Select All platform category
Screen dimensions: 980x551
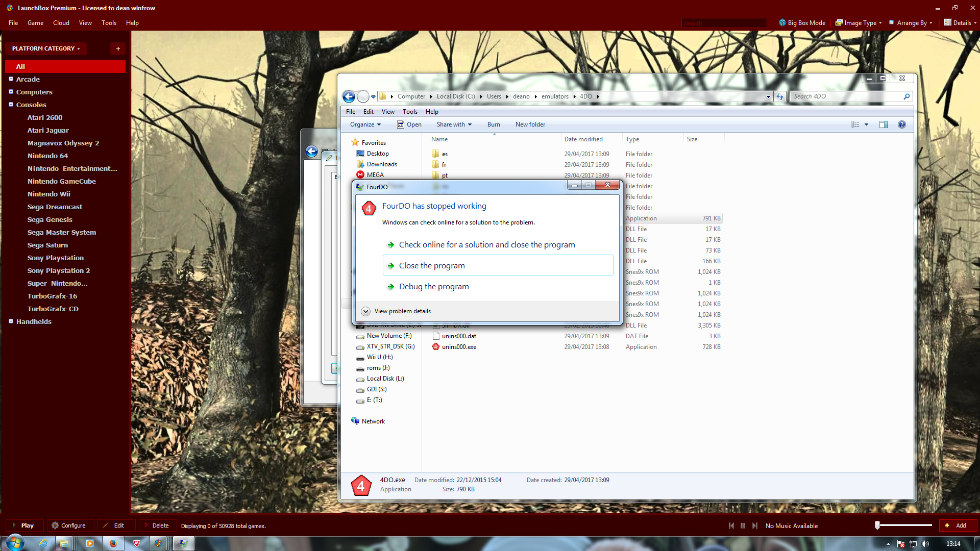pyautogui.click(x=65, y=66)
